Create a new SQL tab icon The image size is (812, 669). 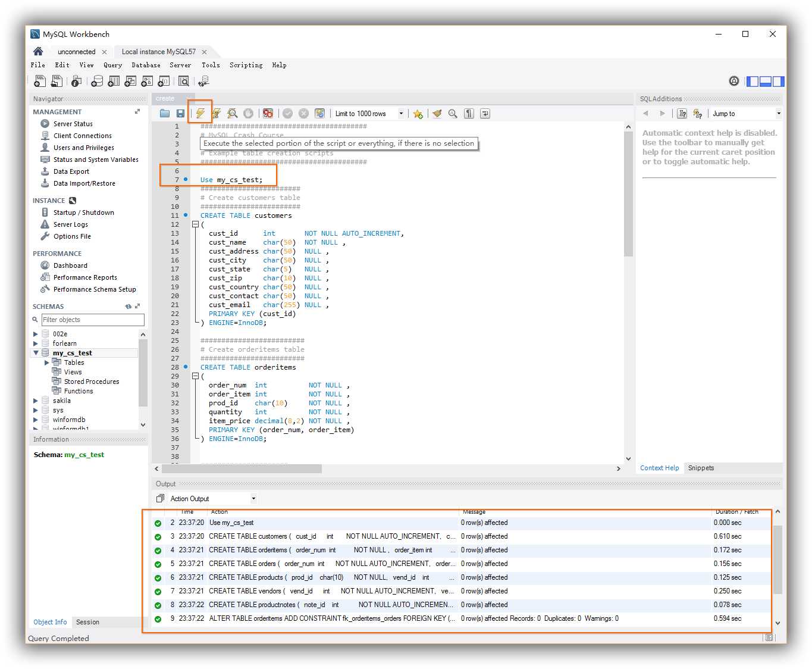40,81
